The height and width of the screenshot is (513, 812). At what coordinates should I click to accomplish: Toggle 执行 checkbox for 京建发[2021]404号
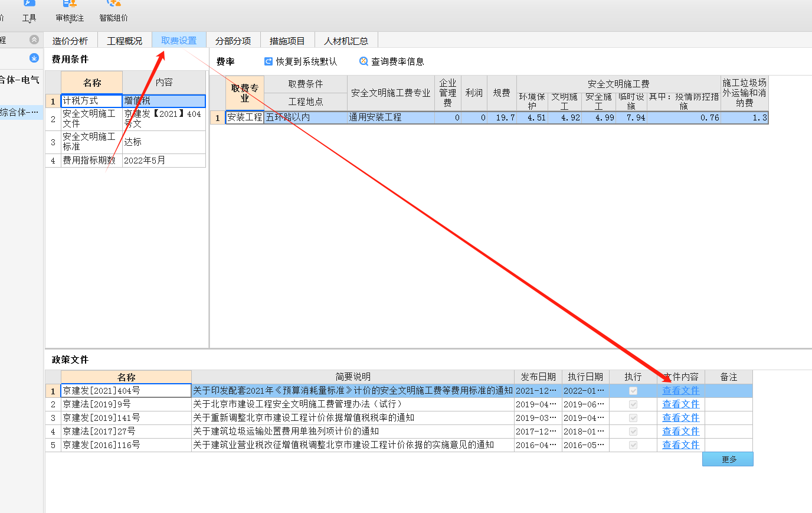tap(633, 391)
